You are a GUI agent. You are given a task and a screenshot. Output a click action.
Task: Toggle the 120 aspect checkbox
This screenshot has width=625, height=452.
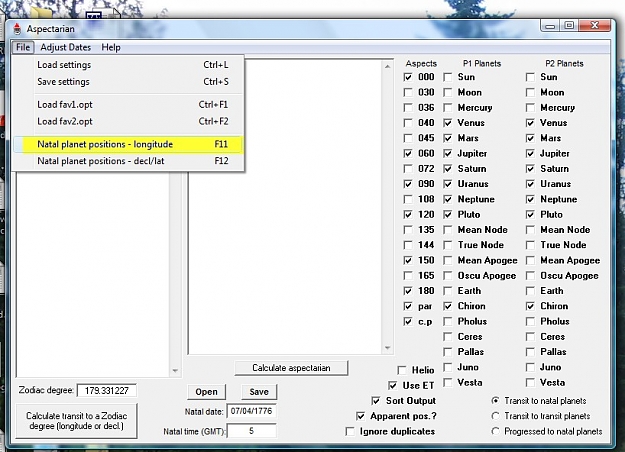click(x=408, y=214)
